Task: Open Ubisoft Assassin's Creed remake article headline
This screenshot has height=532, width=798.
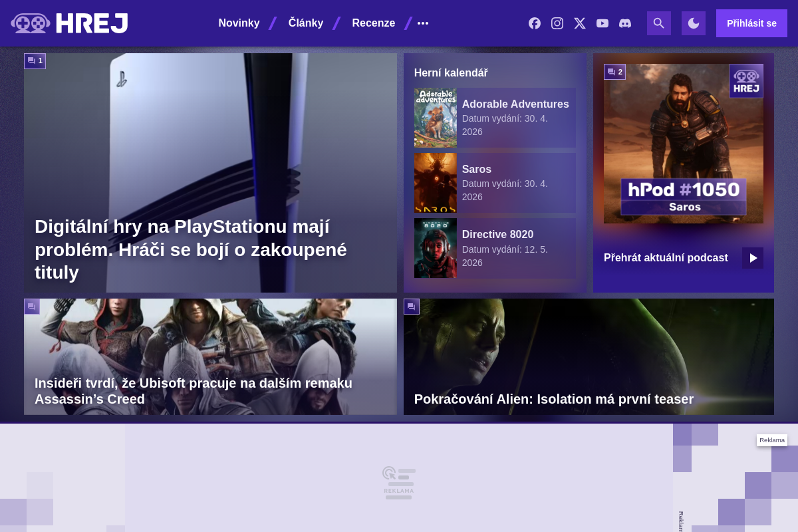Action: [x=194, y=391]
